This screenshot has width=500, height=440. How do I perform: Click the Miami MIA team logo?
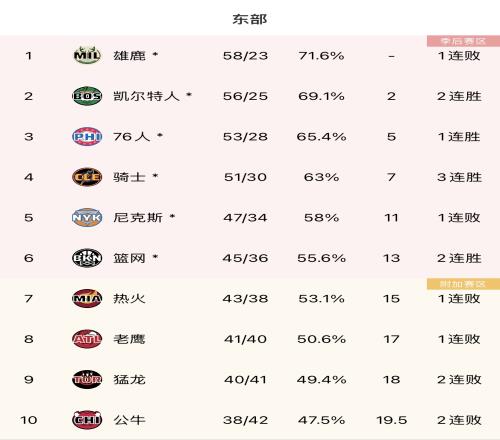87,298
